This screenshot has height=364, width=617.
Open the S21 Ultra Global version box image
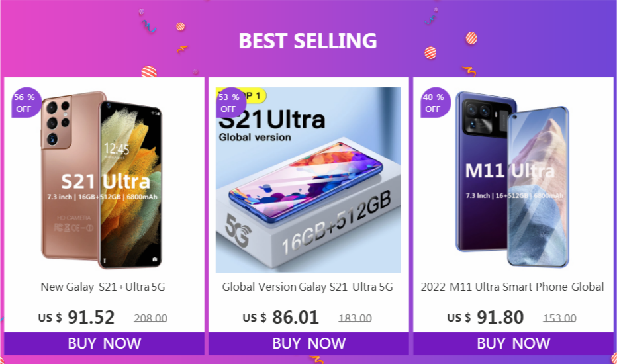click(x=308, y=180)
